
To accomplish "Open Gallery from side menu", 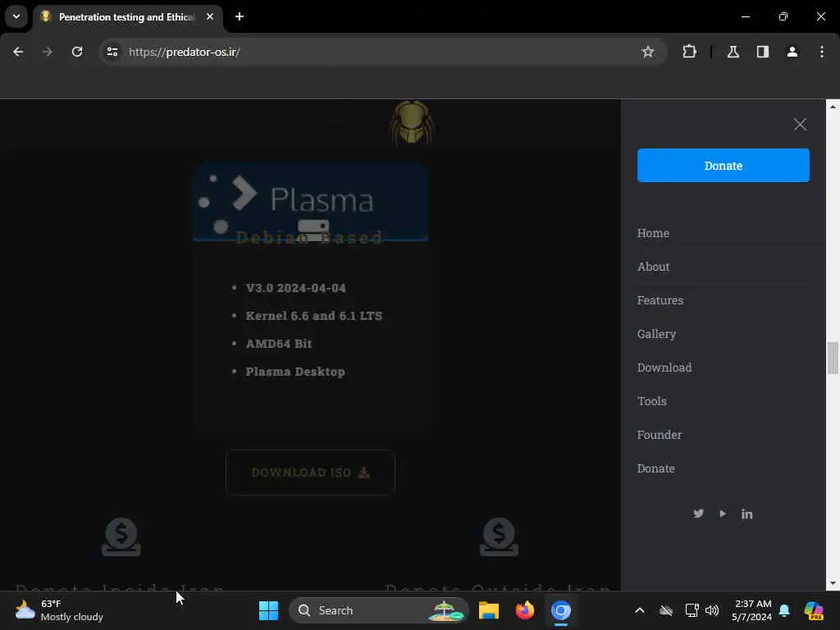I will click(656, 335).
